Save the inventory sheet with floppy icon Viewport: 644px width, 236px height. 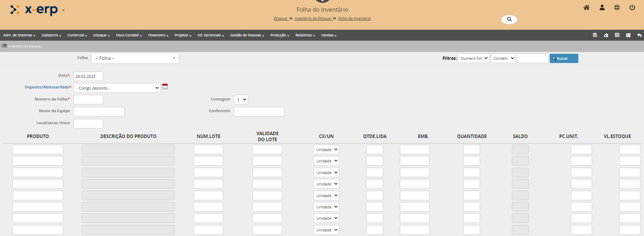point(595,35)
